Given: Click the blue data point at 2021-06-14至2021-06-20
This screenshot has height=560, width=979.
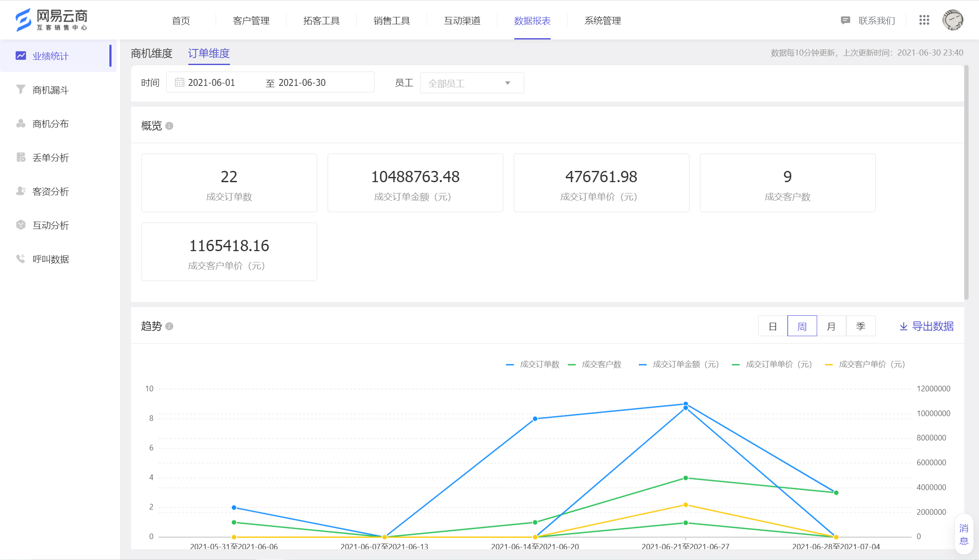Looking at the screenshot, I should [x=535, y=419].
